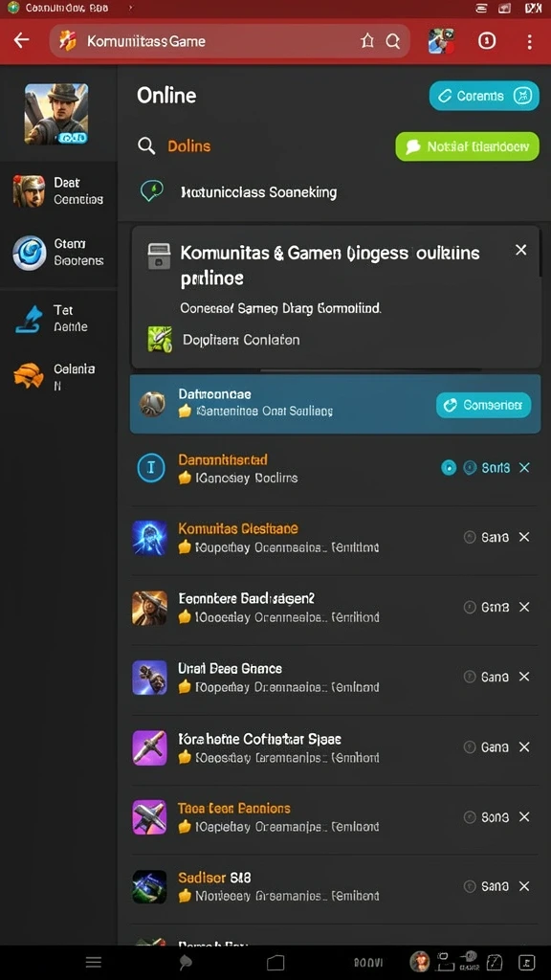Click the magnifier icon beside Dolins
This screenshot has width=551, height=980.
(x=146, y=146)
